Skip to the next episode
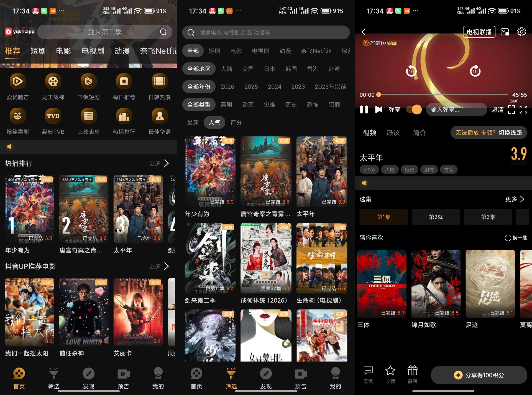This screenshot has height=395, width=532. [x=378, y=110]
